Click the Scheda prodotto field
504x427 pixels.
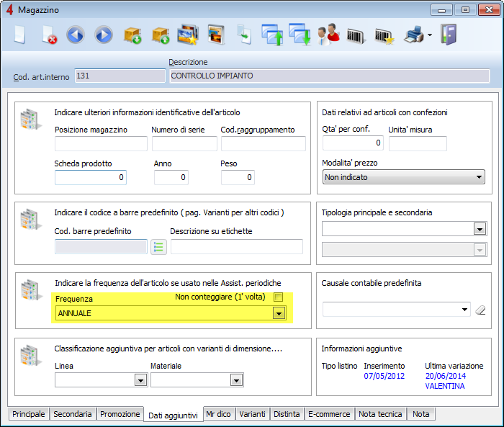[91, 177]
